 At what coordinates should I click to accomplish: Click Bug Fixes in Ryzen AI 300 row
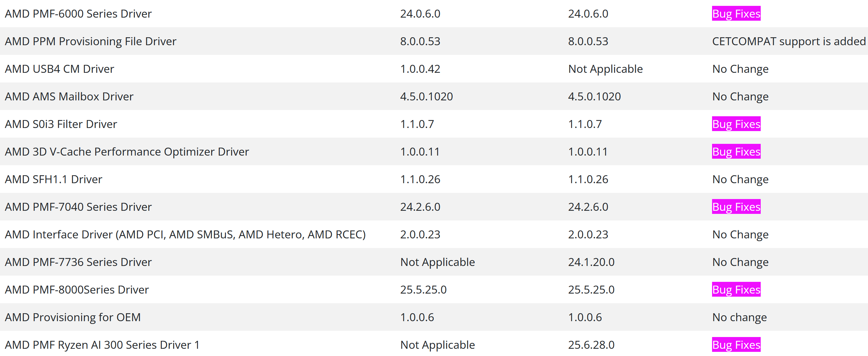[736, 345]
